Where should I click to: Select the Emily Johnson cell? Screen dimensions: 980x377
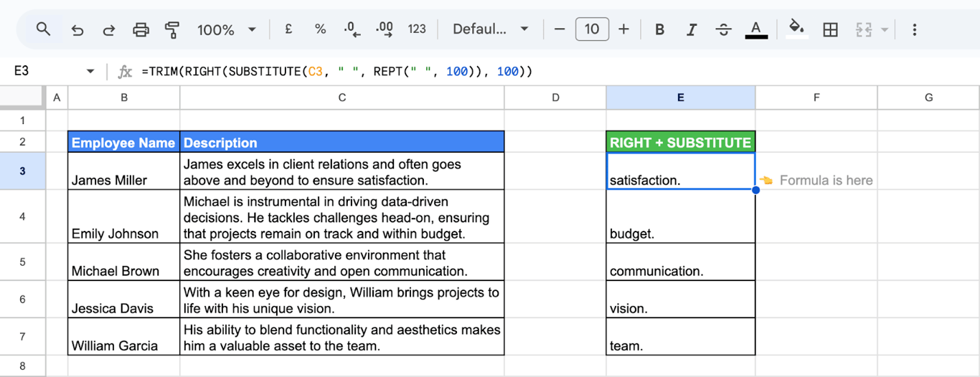124,216
